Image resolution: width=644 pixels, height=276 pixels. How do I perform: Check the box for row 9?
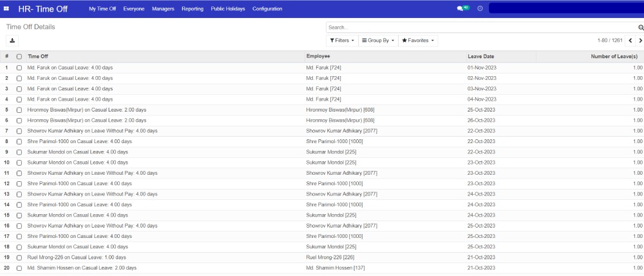pos(19,152)
